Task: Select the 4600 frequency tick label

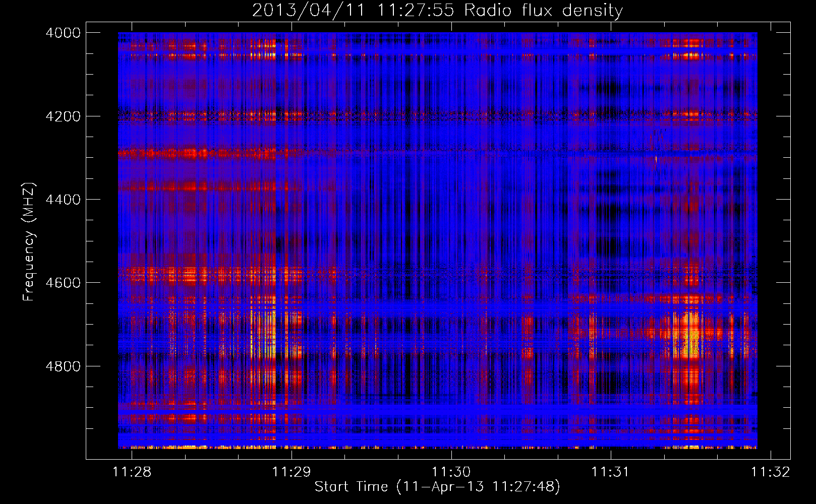Action: (63, 283)
